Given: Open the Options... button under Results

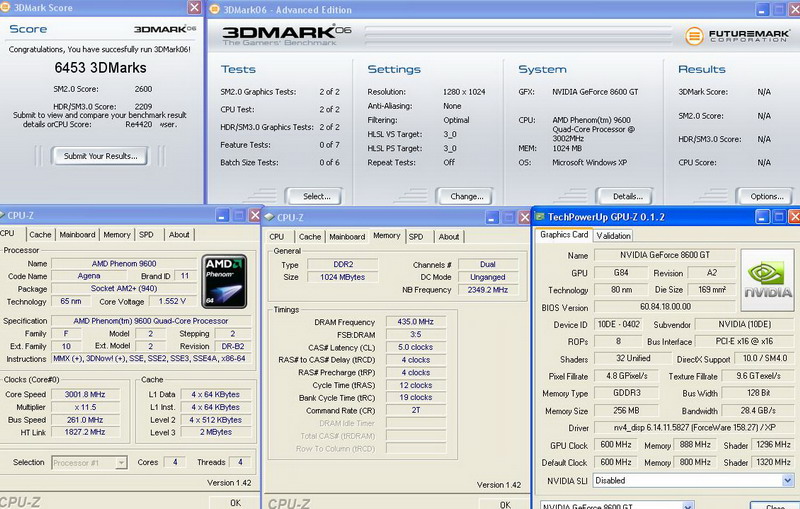Looking at the screenshot, I should 766,196.
